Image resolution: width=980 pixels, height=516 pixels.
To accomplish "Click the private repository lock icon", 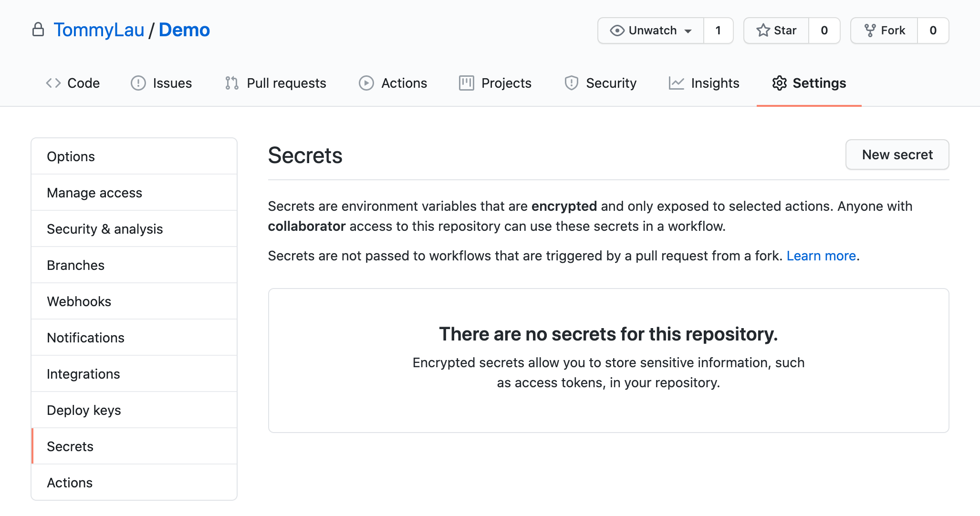I will pos(38,30).
